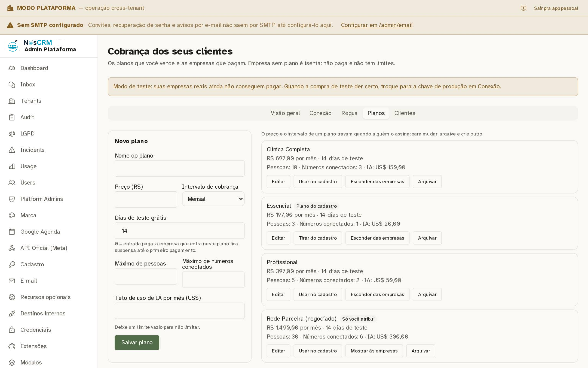This screenshot has width=588, height=368.
Task: Click the Cadastro key icon
Action: coord(12,264)
